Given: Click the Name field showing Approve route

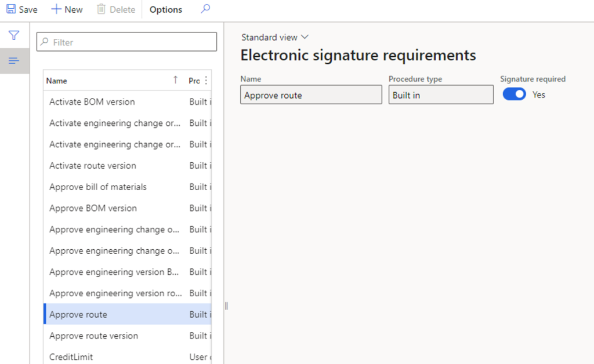Looking at the screenshot, I should point(311,94).
